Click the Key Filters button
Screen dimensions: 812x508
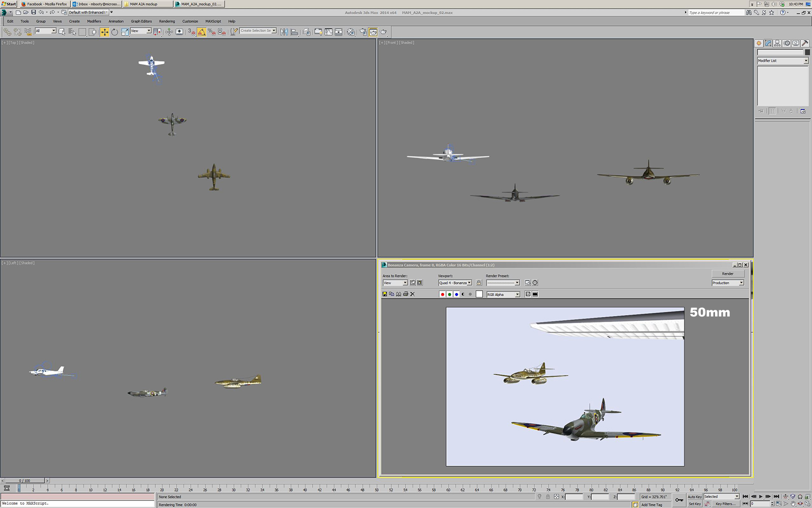pos(725,504)
